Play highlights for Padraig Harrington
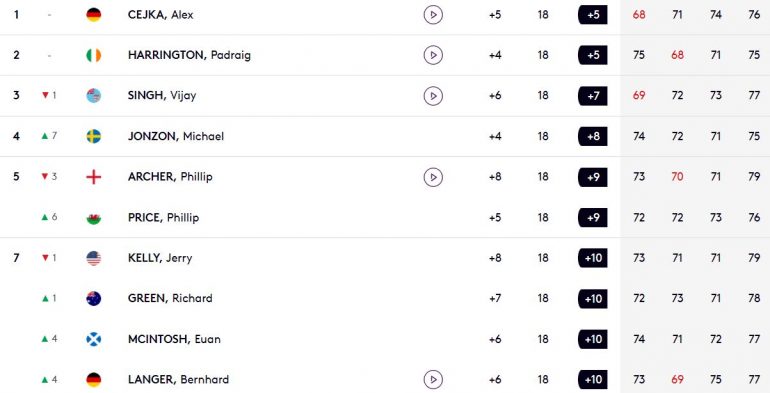 (433, 55)
